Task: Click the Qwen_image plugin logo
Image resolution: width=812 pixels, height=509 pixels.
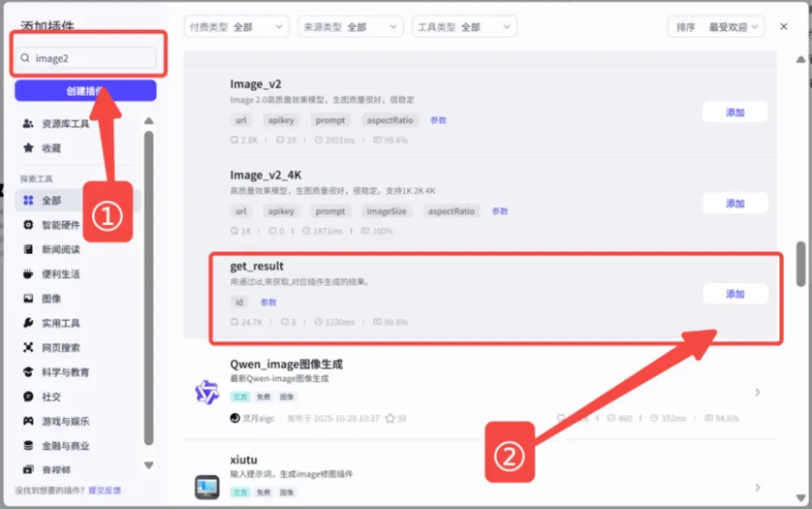Action: pos(207,392)
